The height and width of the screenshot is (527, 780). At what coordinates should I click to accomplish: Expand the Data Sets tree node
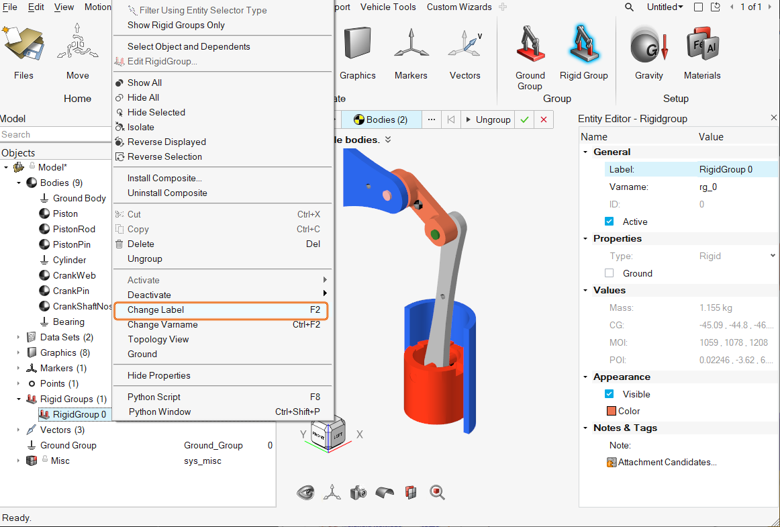pos(19,338)
